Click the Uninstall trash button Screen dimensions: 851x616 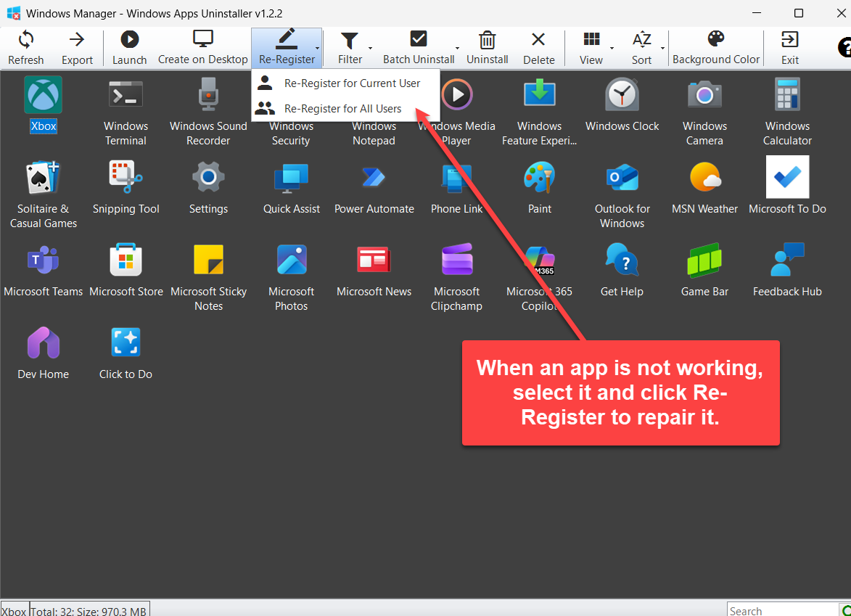(488, 48)
